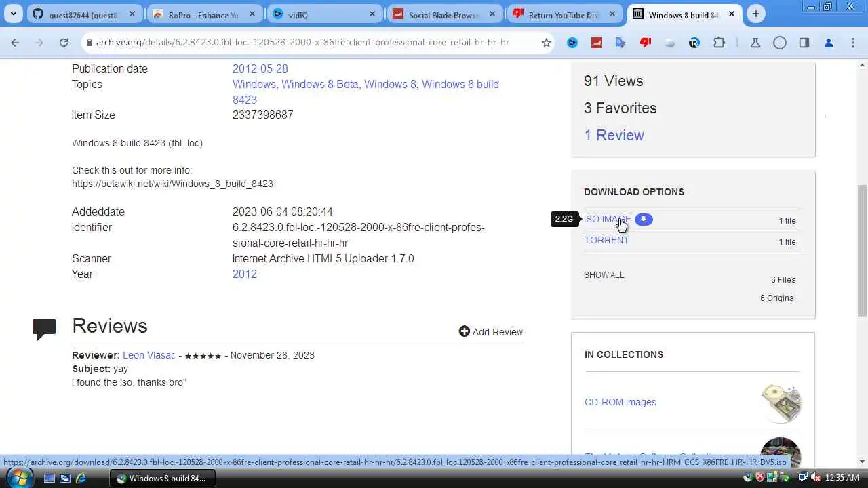
Task: Click the circle icon in the Chrome toolbar
Action: point(780,42)
